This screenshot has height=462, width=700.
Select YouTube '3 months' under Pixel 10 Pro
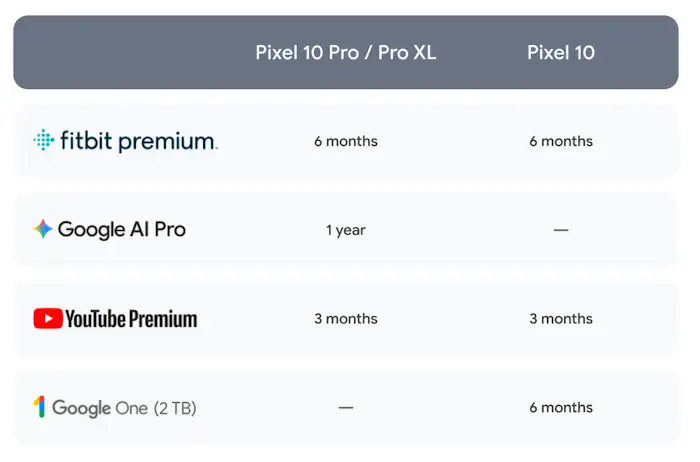click(345, 319)
